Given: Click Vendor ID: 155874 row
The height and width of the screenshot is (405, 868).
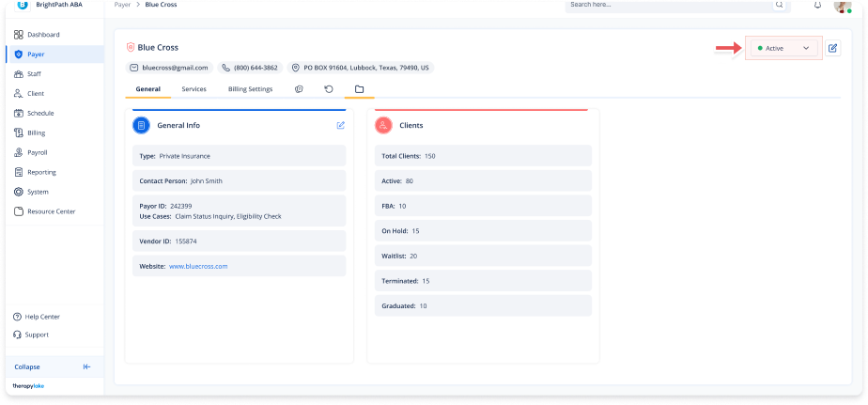Looking at the screenshot, I should click(x=240, y=241).
